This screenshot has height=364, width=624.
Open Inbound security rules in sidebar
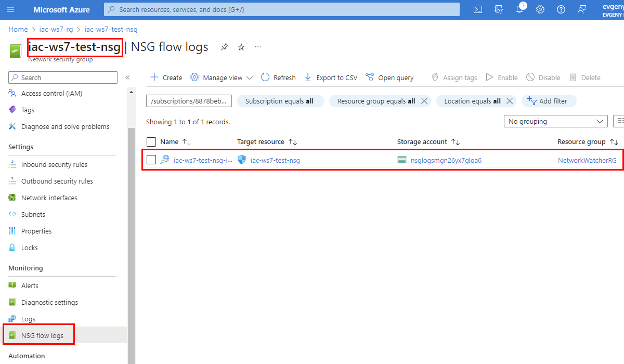point(54,164)
